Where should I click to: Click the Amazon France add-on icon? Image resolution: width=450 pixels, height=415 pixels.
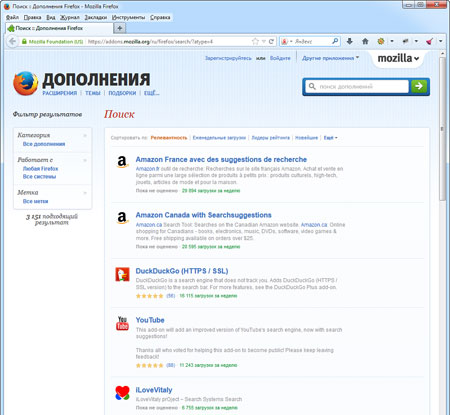(122, 162)
